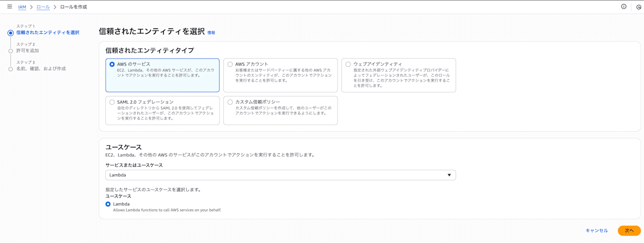Select step 1 信頼されたエンティティを選択
Viewport: 644px width, 243px height.
(x=48, y=32)
